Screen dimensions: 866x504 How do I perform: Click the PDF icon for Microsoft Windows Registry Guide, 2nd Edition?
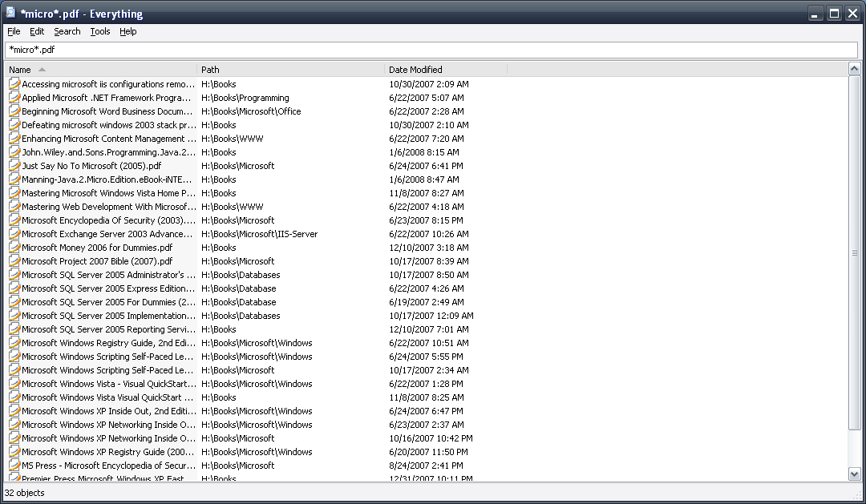point(14,343)
